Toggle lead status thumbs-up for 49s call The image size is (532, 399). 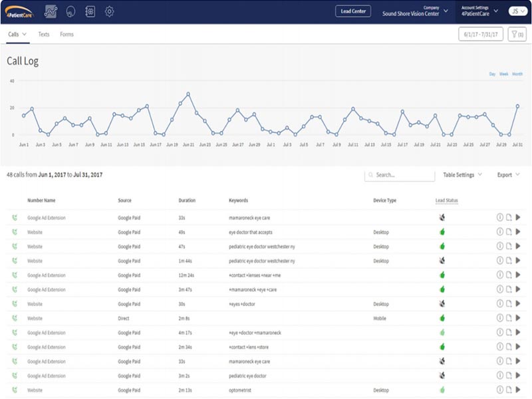(442, 232)
